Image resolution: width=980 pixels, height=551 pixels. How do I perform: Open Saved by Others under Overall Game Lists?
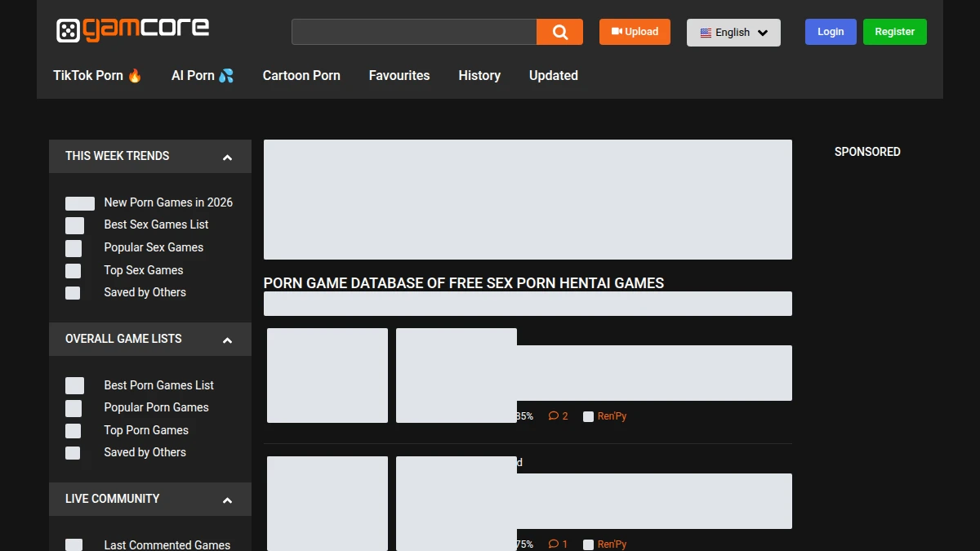click(x=145, y=452)
